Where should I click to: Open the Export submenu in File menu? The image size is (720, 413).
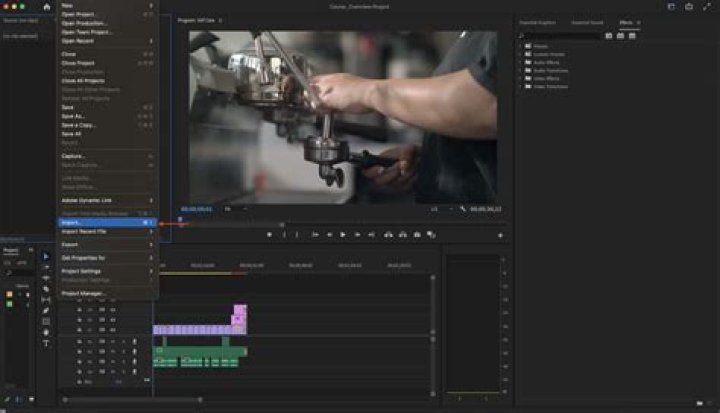(107, 244)
